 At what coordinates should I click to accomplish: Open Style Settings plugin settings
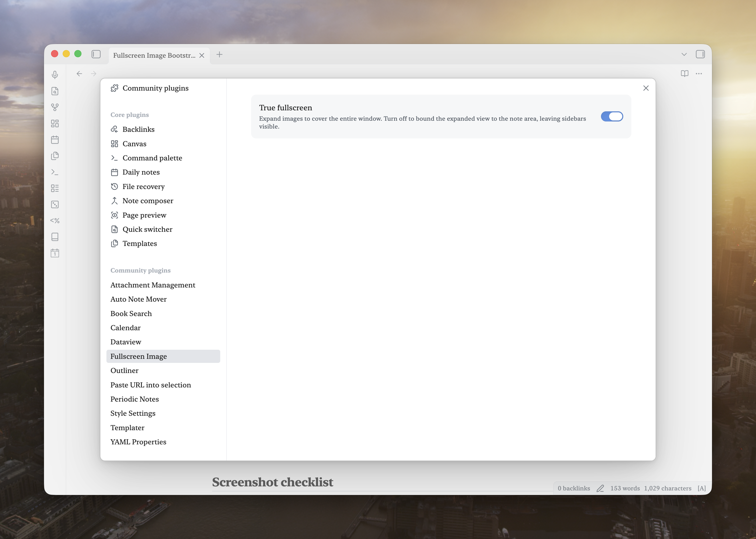163,413
